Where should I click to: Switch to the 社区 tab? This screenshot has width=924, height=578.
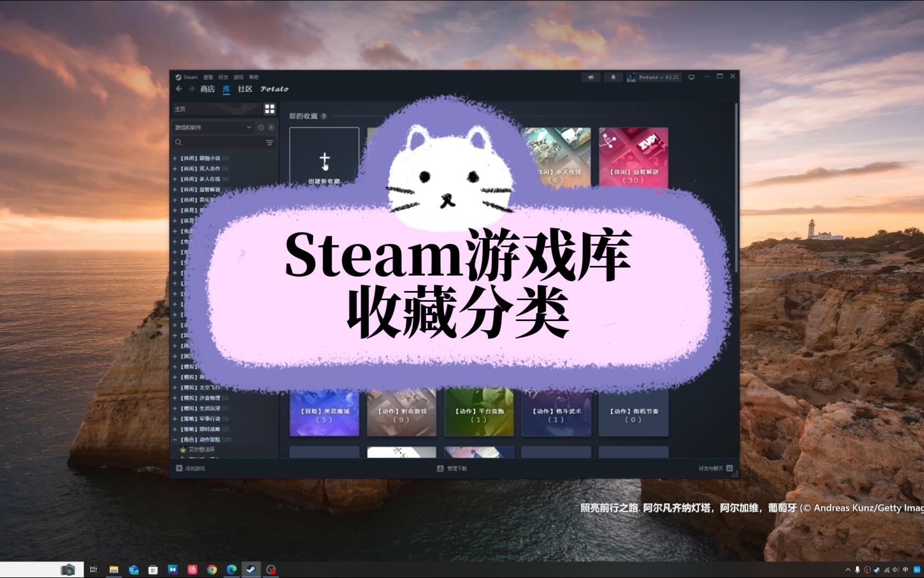245,89
